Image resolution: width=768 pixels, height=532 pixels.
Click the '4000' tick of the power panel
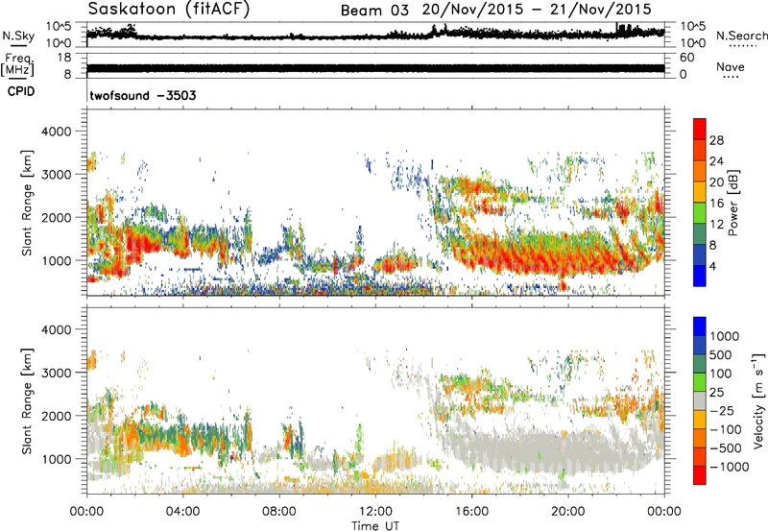tap(56, 132)
